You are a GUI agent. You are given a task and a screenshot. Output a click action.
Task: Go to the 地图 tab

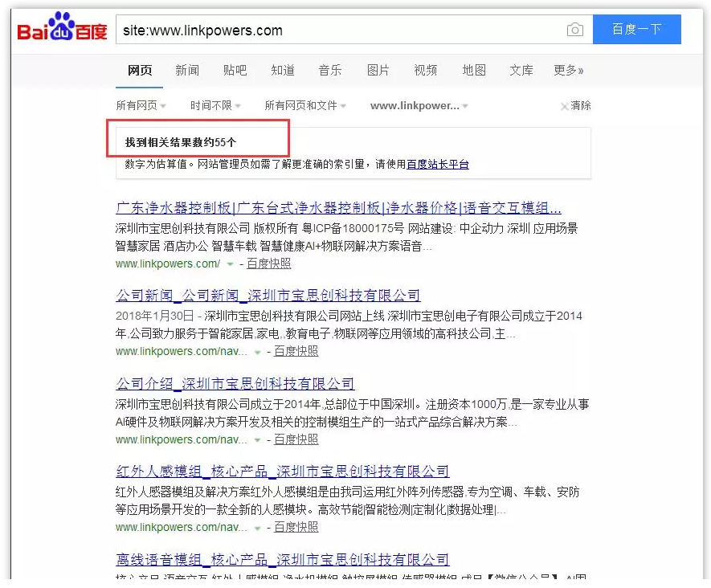click(474, 70)
